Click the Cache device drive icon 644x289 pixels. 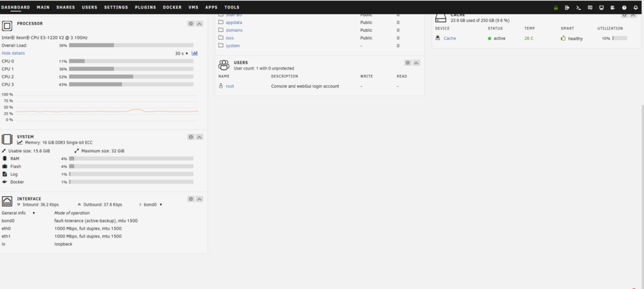point(438,38)
